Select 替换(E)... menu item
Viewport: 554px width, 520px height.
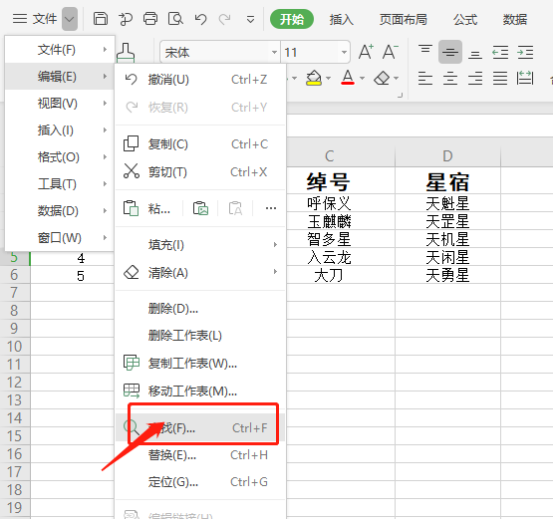pyautogui.click(x=200, y=455)
